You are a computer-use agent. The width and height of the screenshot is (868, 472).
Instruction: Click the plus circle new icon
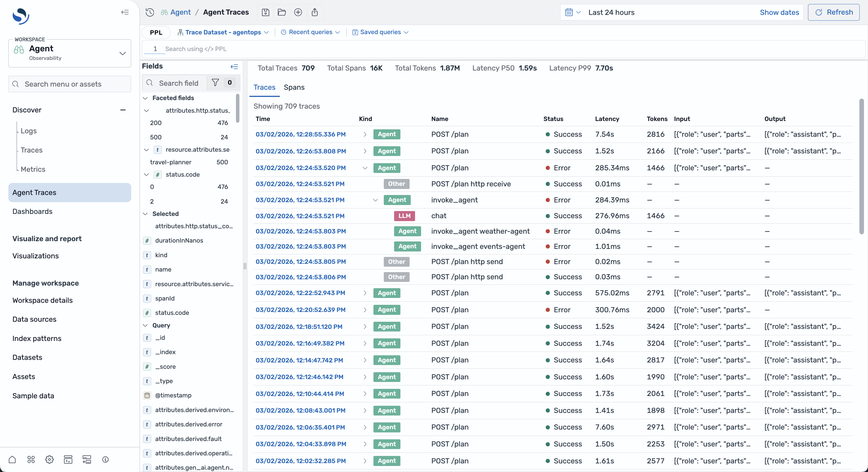[x=298, y=12]
